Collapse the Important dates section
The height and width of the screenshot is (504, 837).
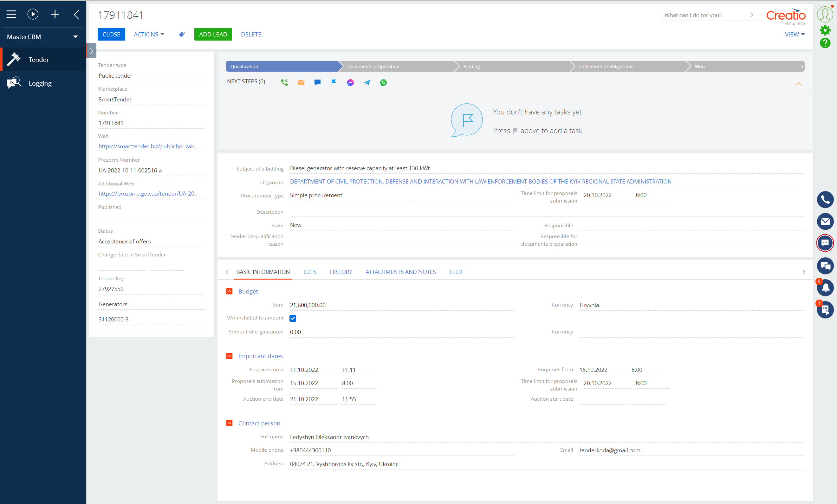pos(229,356)
